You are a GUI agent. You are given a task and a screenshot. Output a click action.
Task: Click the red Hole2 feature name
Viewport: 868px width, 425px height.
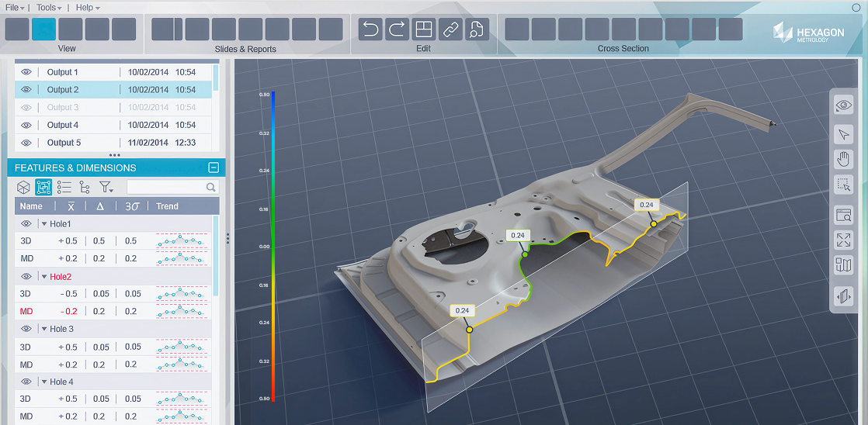pos(61,276)
